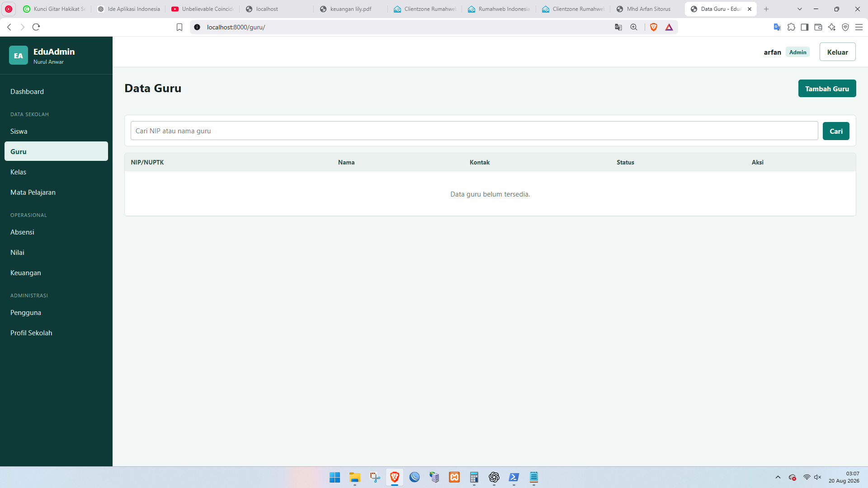Reload the page with the refresh icon

click(36, 27)
